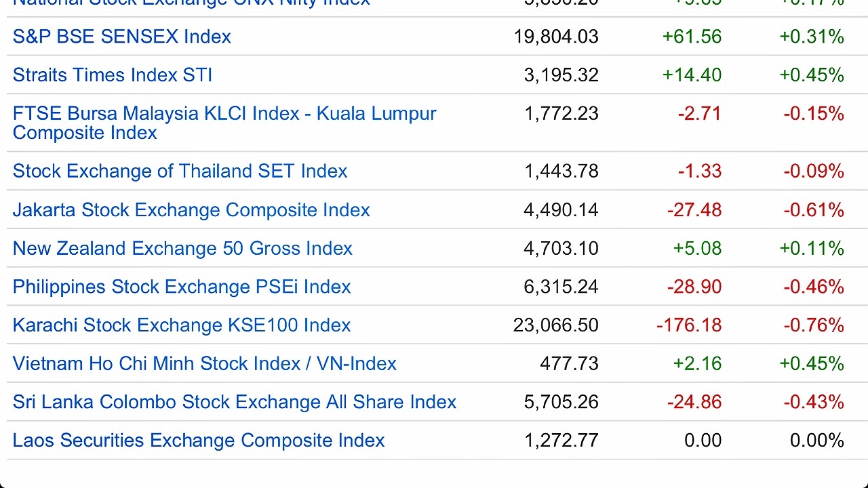Open New Zealand Exchange 50 Gross Index
The image size is (868, 488).
tap(182, 249)
